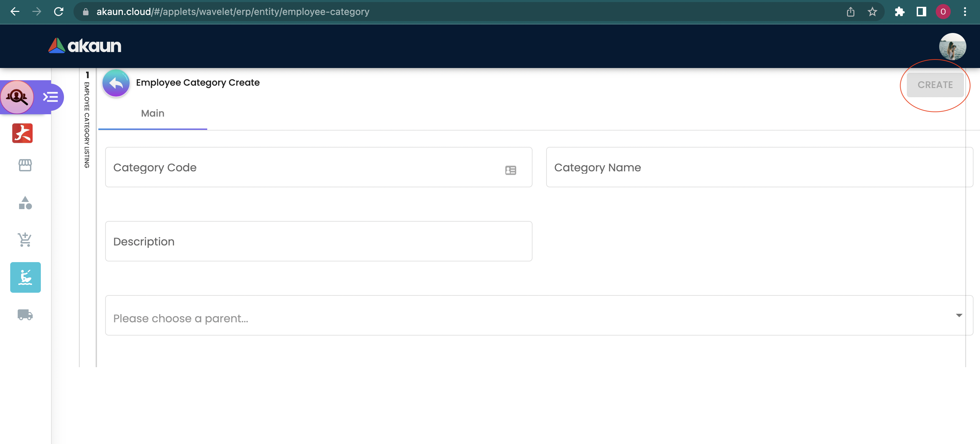Click the akaun logo

(85, 46)
